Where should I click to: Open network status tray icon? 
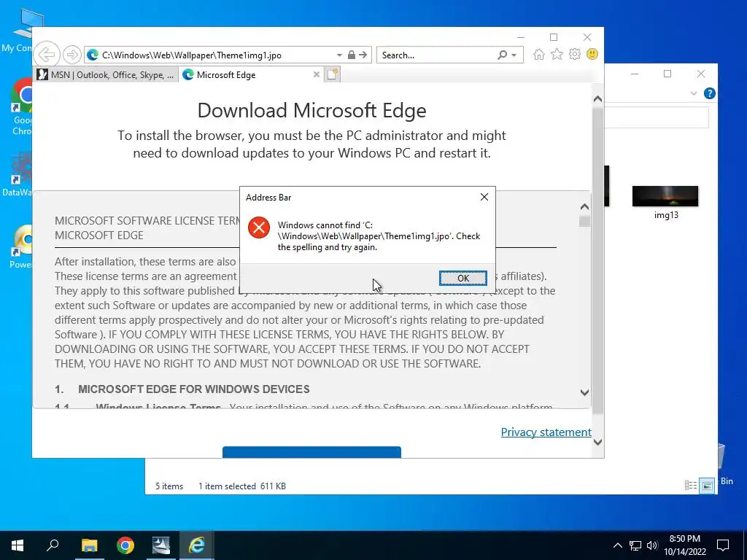point(635,545)
